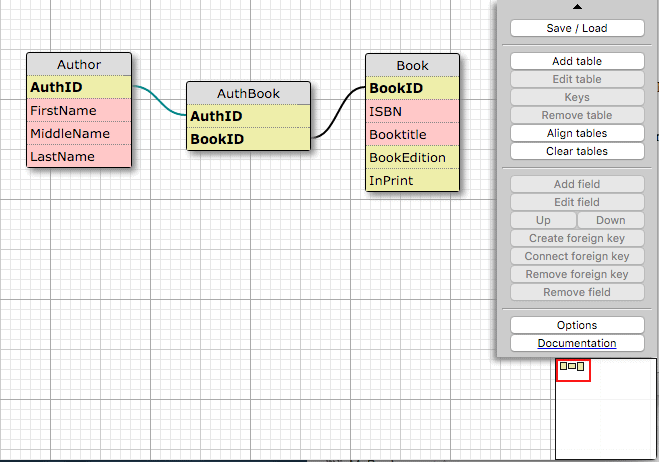The width and height of the screenshot is (659, 462).
Task: Select the Booktitle field
Action: pyautogui.click(x=412, y=135)
